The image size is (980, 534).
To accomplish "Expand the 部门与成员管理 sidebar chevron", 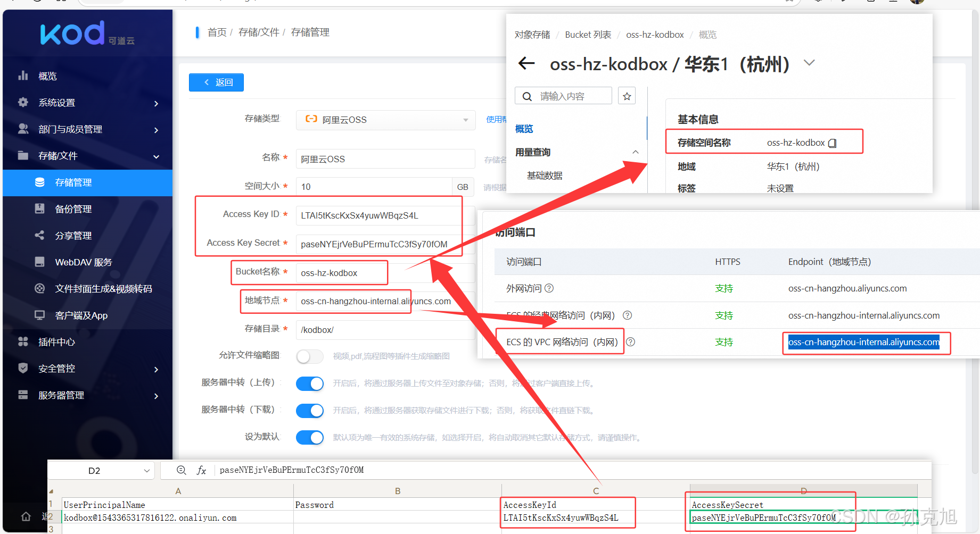I will [156, 130].
